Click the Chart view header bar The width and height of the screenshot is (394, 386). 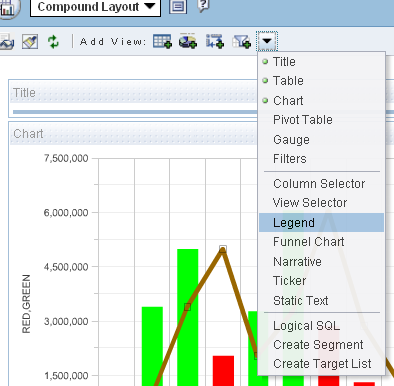coord(134,134)
